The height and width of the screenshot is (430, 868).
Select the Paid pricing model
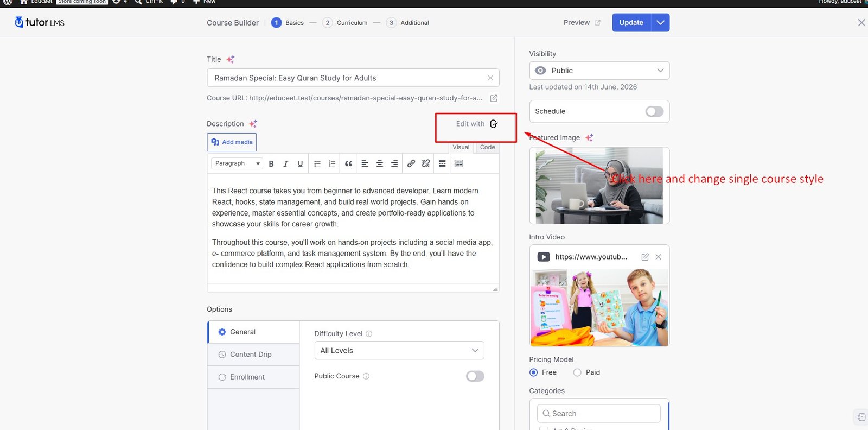[577, 372]
